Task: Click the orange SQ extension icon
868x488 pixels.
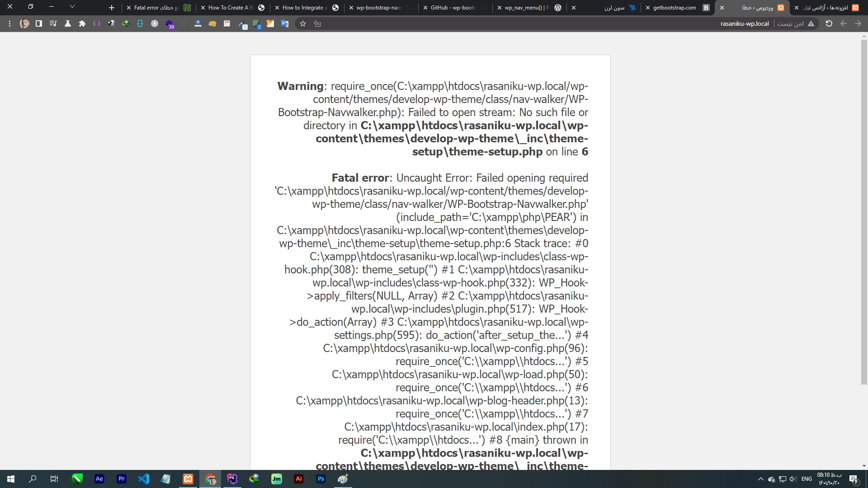Action: pyautogui.click(x=212, y=23)
